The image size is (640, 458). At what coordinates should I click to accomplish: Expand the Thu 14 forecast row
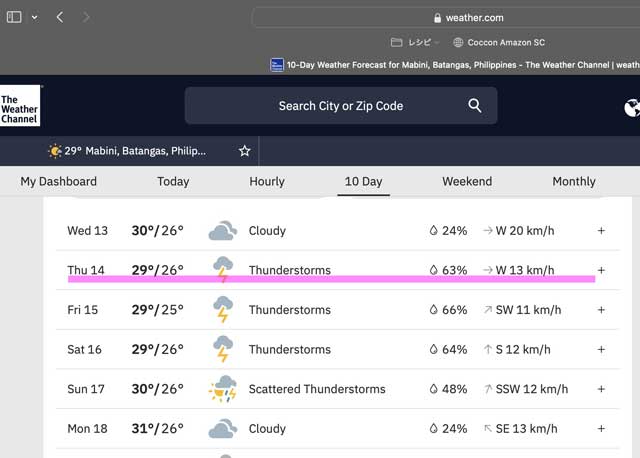point(601,270)
